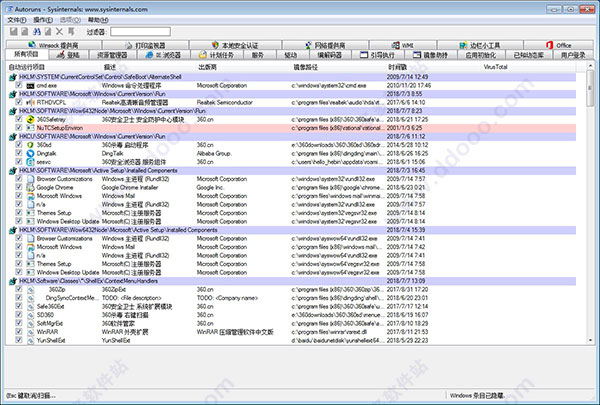The image size is (600, 405).
Task: Click registry icon of ContextMenuHandlers key
Action: pyautogui.click(x=13, y=281)
